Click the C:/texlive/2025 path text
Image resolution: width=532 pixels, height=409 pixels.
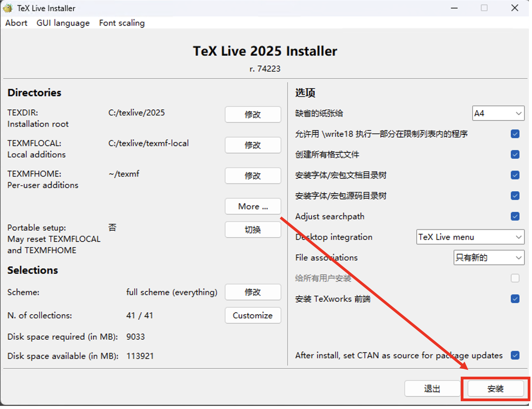click(137, 113)
